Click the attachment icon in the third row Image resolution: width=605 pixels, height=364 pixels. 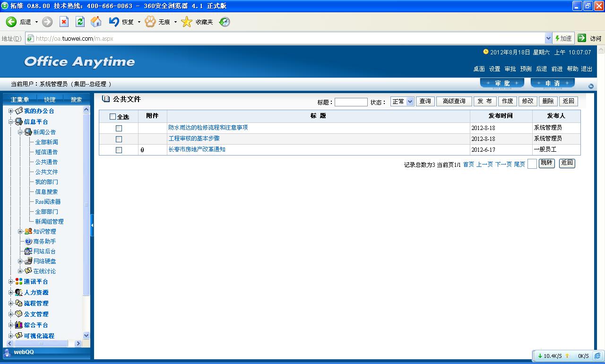click(x=142, y=150)
